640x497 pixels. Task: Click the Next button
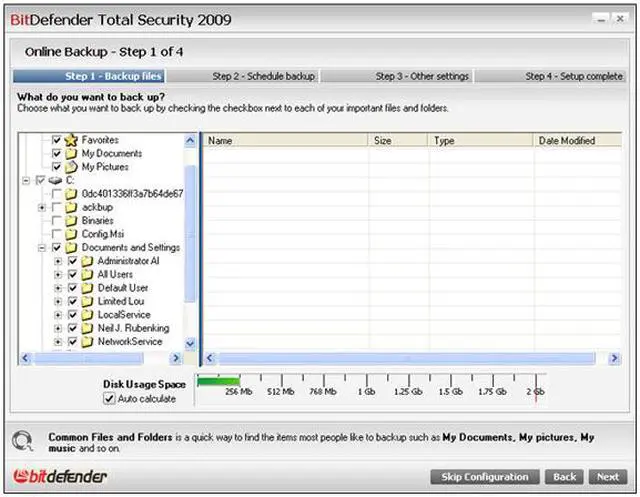[608, 477]
